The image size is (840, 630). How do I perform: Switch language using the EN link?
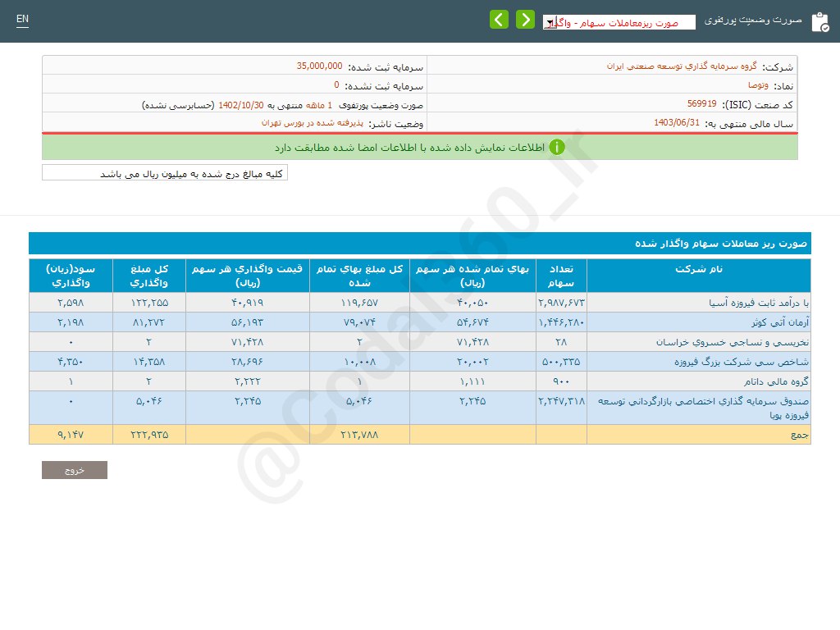(x=22, y=18)
